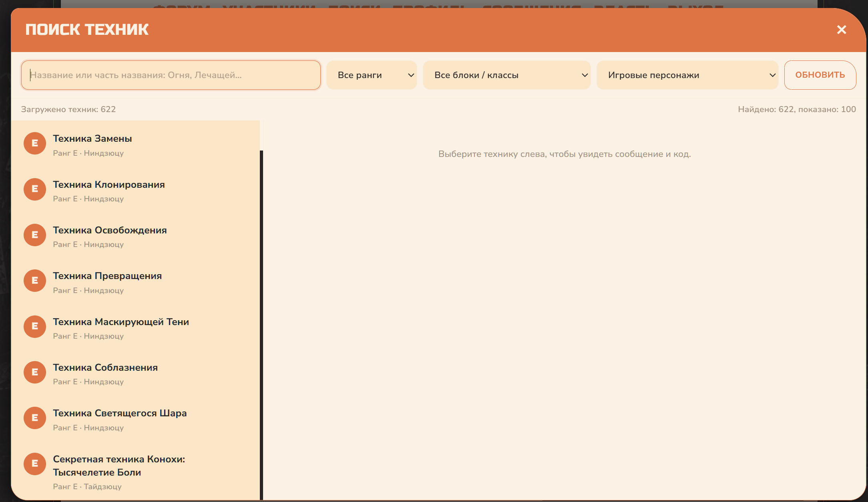This screenshot has width=868, height=502.
Task: Click the Выберите технику слева hint text
Action: [x=565, y=154]
